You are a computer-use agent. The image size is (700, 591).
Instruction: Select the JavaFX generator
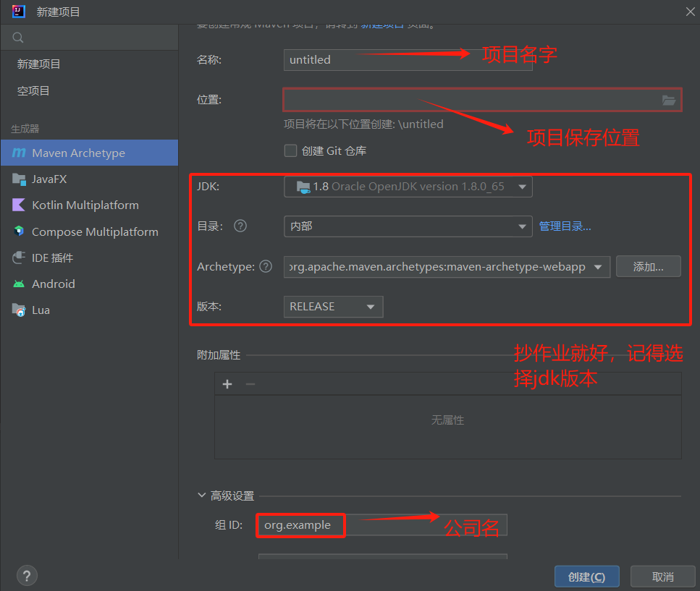[x=49, y=179]
